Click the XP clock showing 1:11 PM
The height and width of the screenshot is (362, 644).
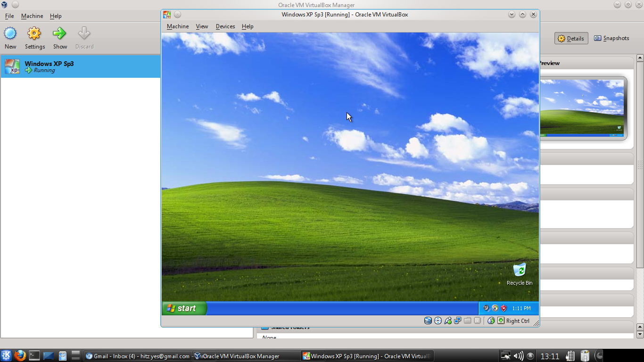[x=521, y=308]
